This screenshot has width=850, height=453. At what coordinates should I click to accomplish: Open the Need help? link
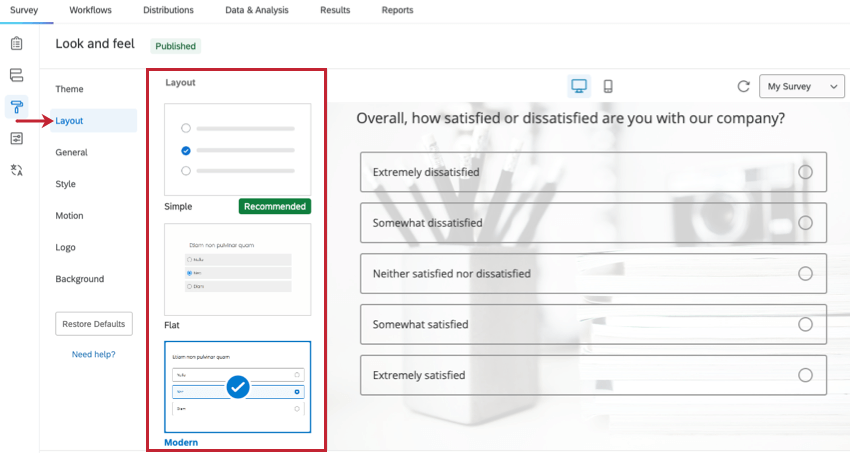(94, 354)
